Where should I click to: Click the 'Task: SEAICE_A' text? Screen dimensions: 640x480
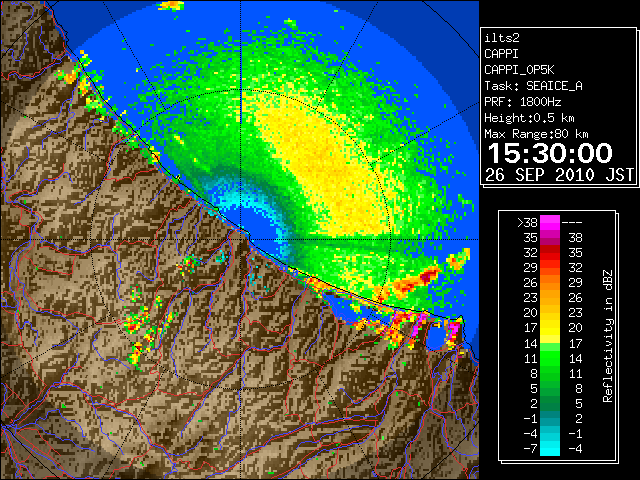click(533, 86)
